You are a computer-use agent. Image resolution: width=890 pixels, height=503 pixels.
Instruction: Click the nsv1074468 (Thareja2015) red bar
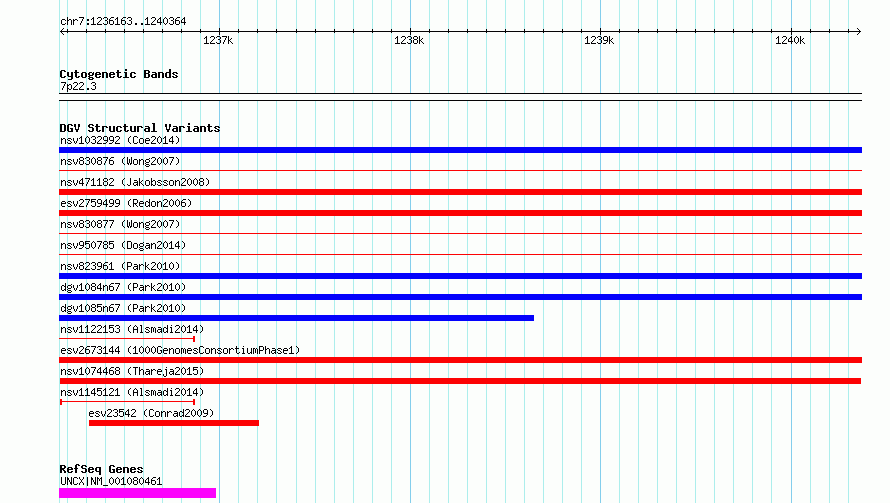pos(460,381)
